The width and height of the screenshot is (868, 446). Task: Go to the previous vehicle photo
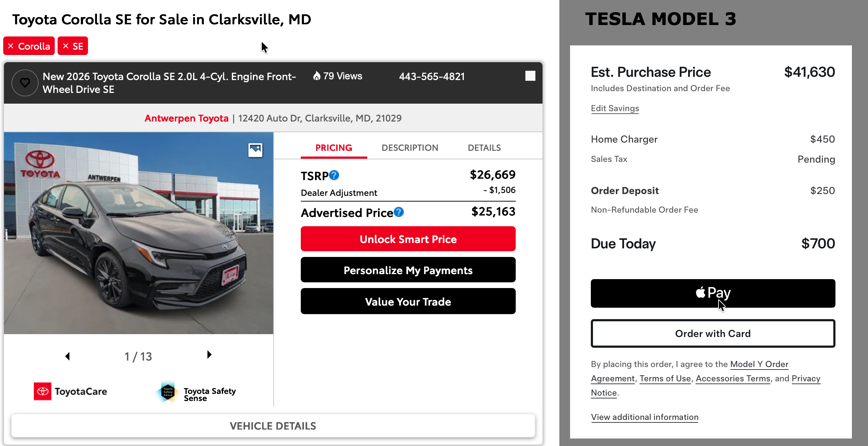67,356
